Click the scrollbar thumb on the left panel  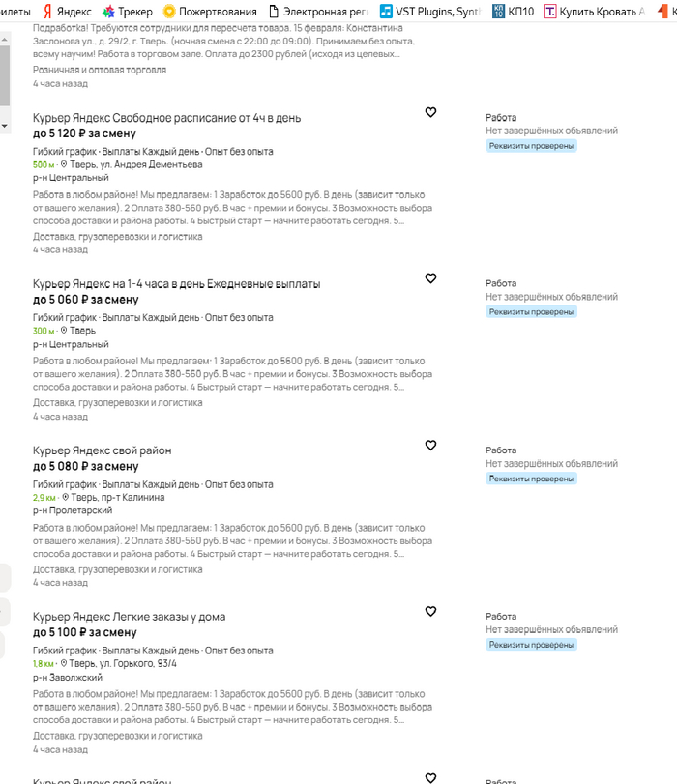pyautogui.click(x=5, y=76)
